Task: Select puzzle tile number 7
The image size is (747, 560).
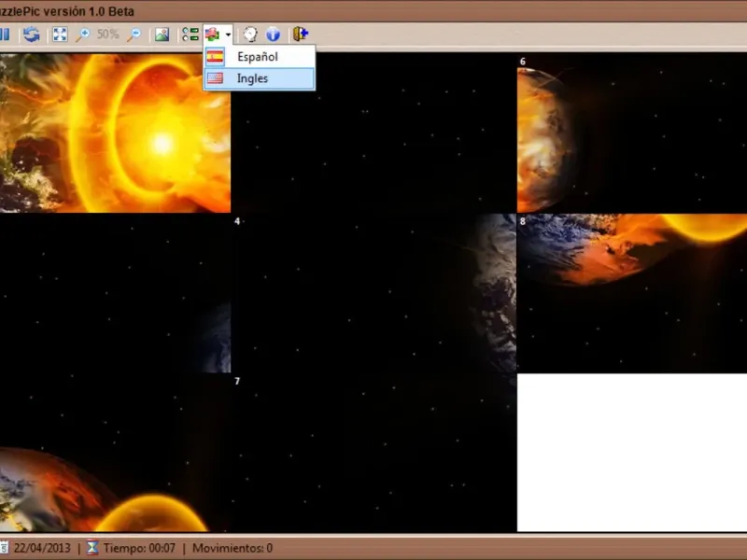Action: click(373, 453)
